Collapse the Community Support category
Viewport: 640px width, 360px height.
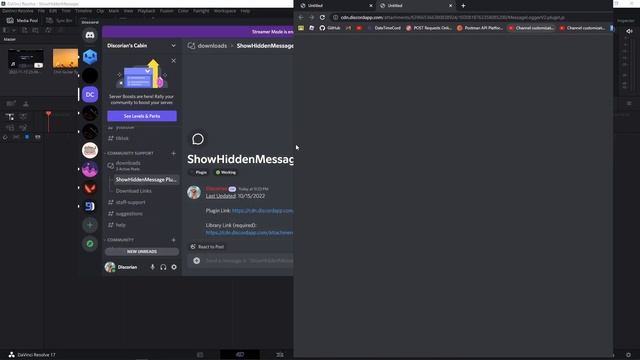click(x=129, y=153)
